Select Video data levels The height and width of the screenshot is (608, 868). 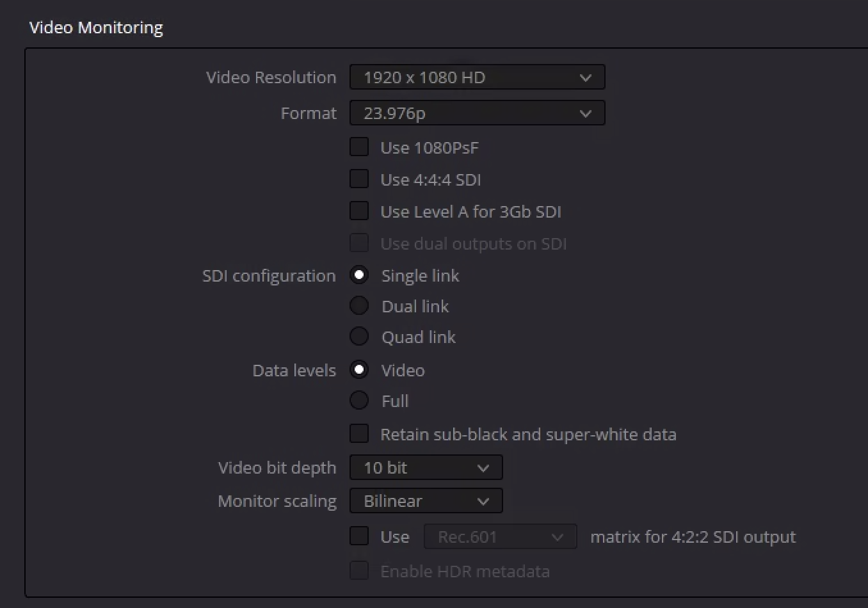[359, 370]
